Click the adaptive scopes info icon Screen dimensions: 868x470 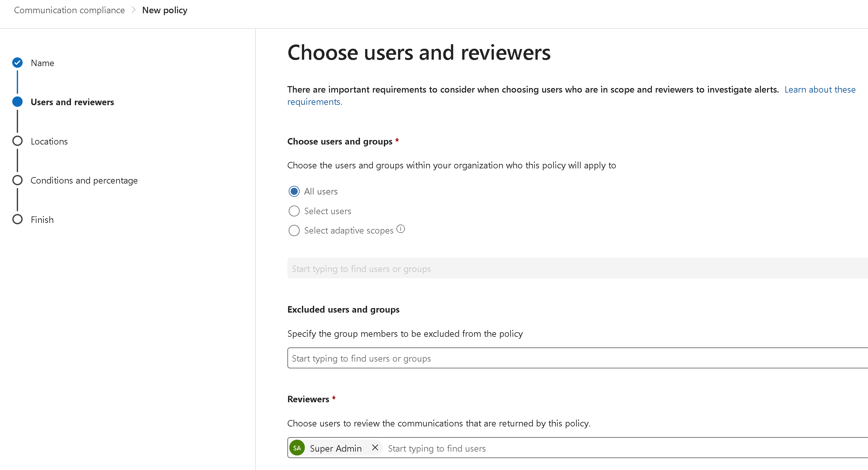tap(400, 229)
